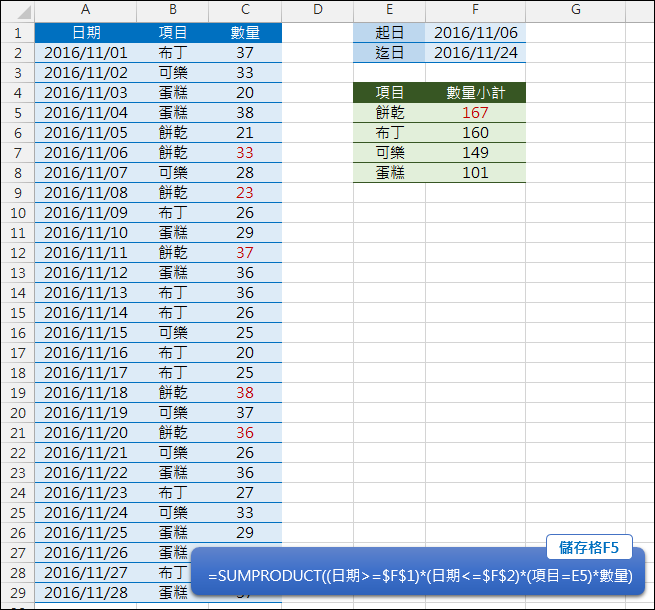The image size is (655, 610).
Task: Select 蛋糕 item in row 23
Action: [x=173, y=473]
